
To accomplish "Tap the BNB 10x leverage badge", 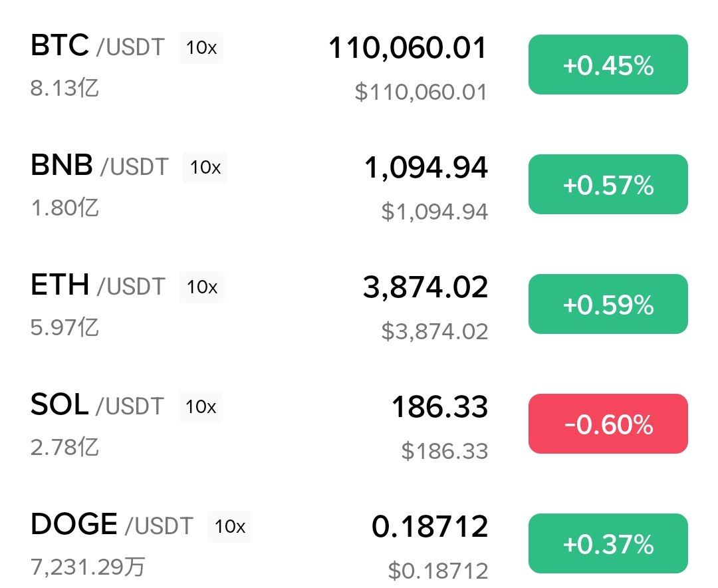I will click(x=205, y=168).
